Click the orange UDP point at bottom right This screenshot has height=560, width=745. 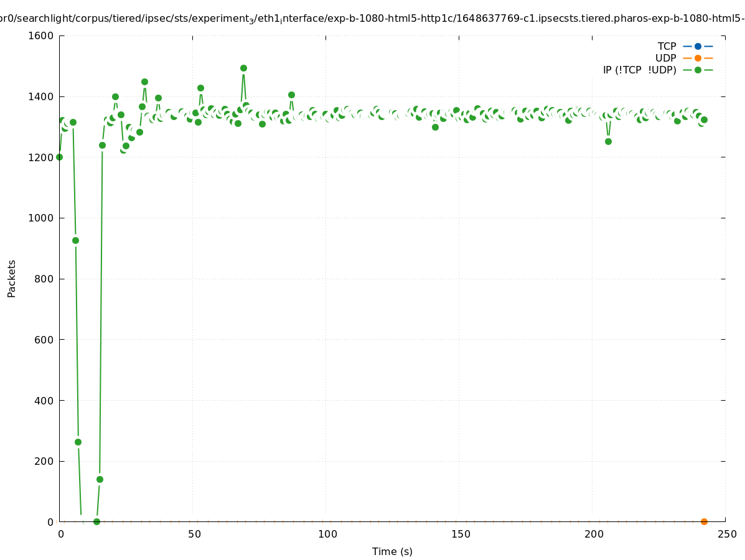tap(704, 521)
